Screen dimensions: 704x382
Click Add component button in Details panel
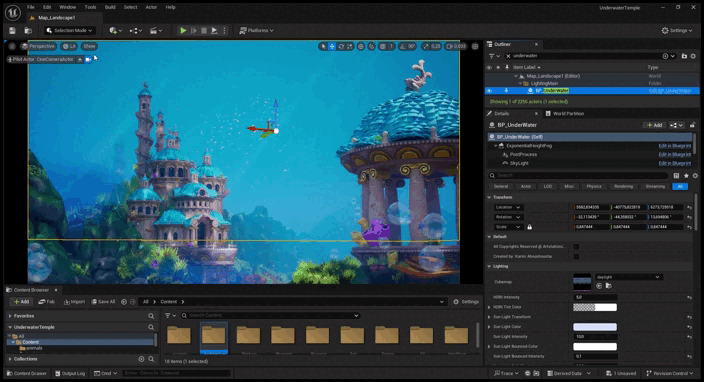(654, 125)
